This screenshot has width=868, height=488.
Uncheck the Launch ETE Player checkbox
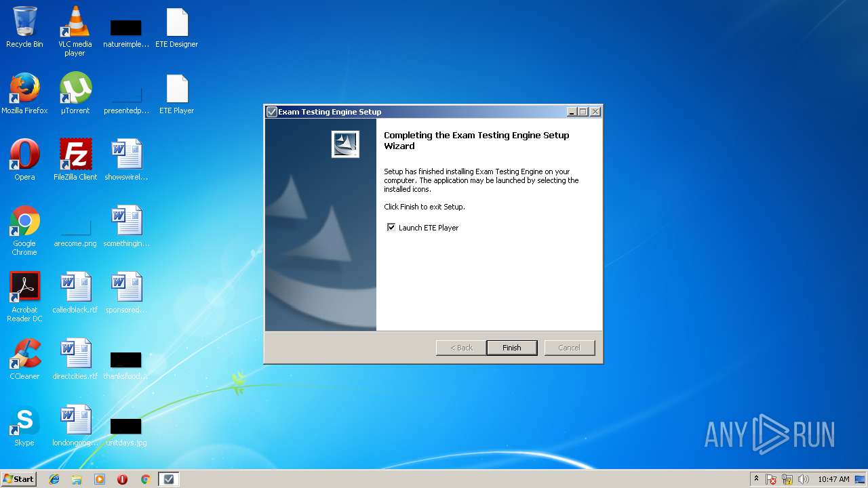point(391,228)
